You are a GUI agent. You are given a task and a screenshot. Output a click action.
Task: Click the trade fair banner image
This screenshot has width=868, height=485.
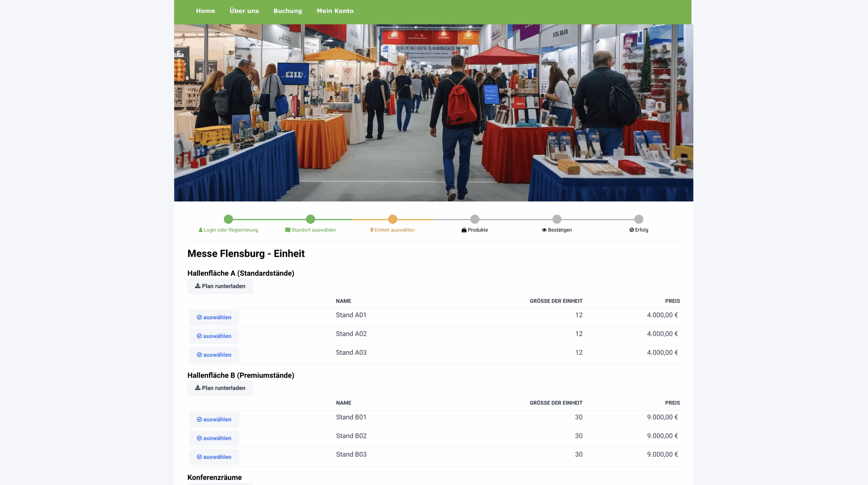433,113
